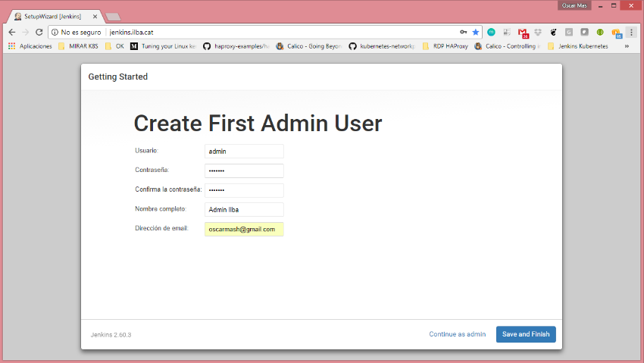Open a new browser tab
Image resolution: width=644 pixels, height=363 pixels.
[x=113, y=17]
